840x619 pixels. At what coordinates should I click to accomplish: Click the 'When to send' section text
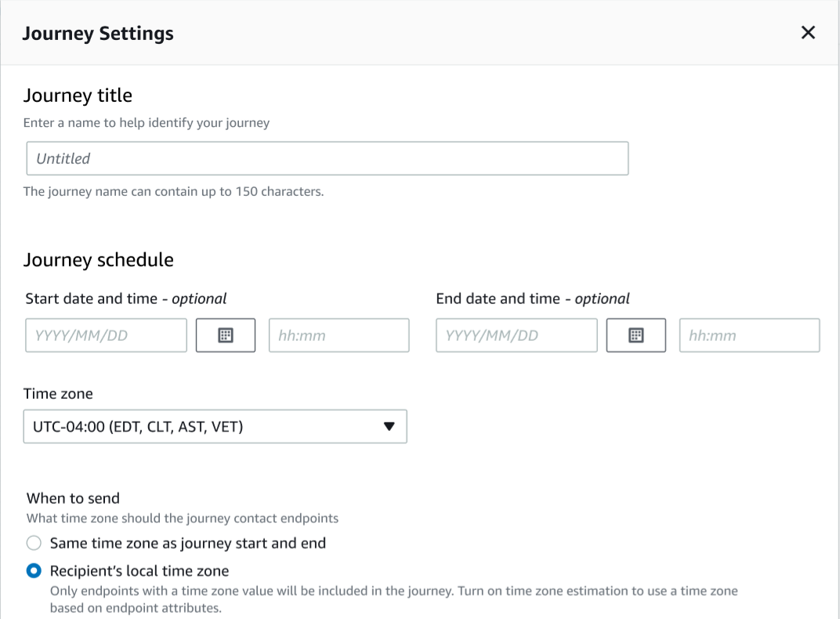73,498
